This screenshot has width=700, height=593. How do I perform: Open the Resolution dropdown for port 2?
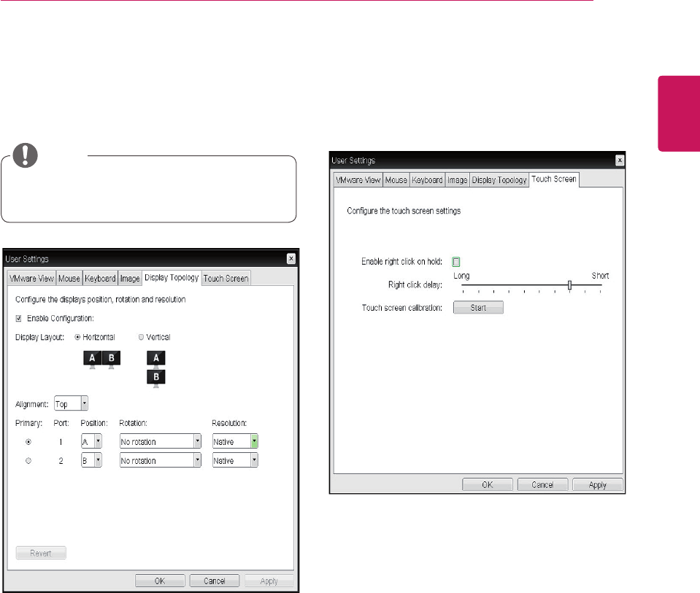[235, 460]
